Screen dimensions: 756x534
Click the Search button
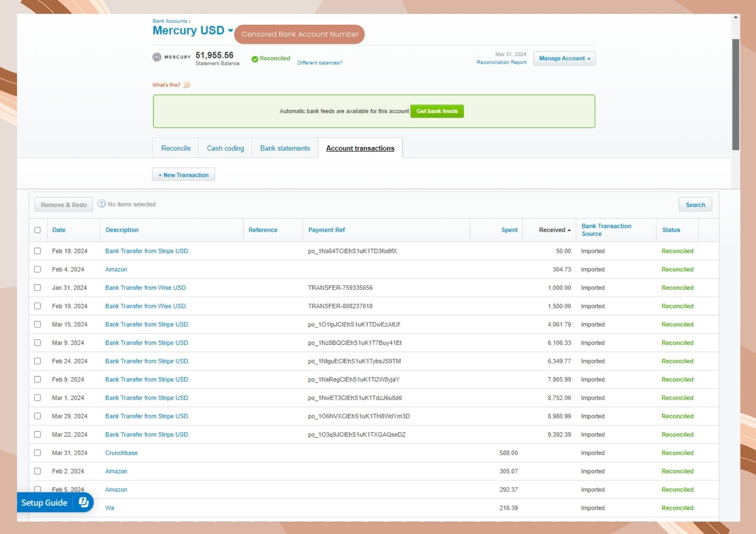(695, 205)
